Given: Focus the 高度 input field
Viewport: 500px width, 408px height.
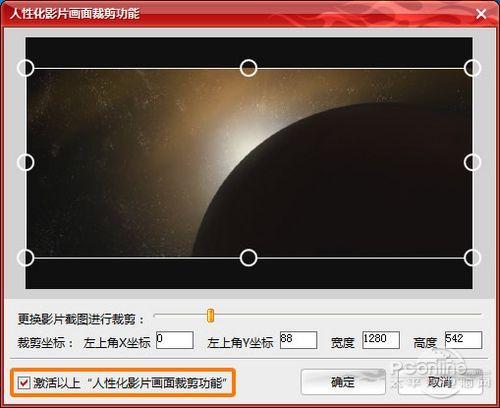Looking at the screenshot, I should pyautogui.click(x=464, y=340).
